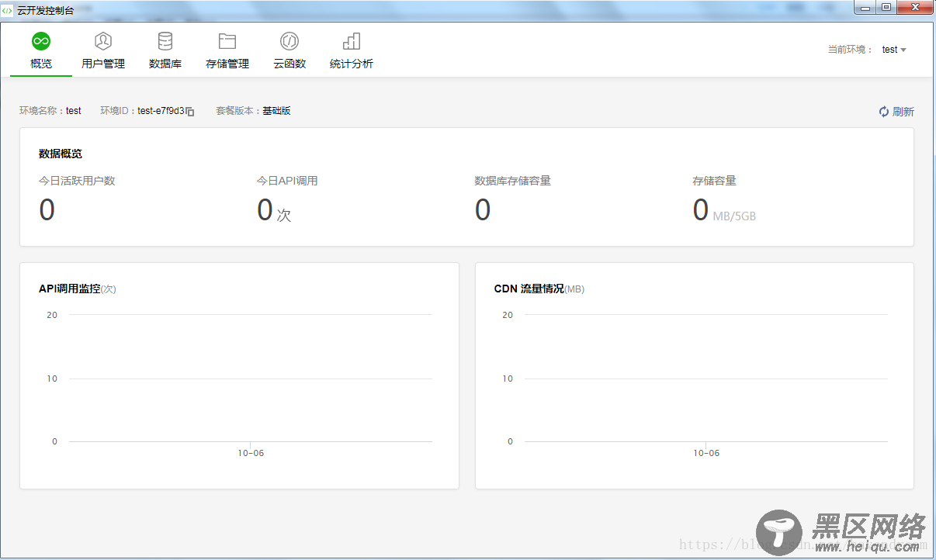The width and height of the screenshot is (936, 560).
Task: Click the refresh arrows icon beside 刷新
Action: pos(884,112)
